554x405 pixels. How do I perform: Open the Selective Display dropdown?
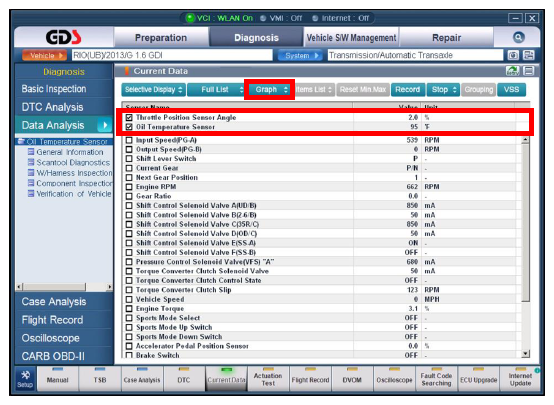pyautogui.click(x=153, y=89)
